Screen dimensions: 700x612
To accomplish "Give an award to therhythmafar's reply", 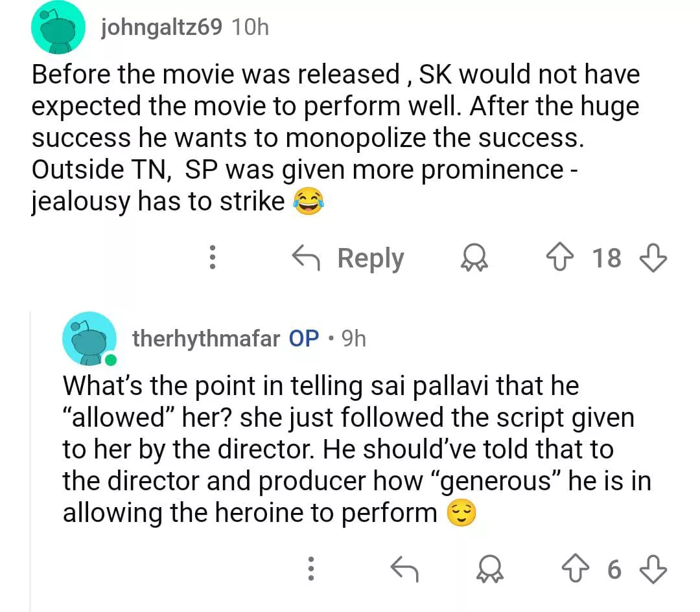I will (487, 569).
